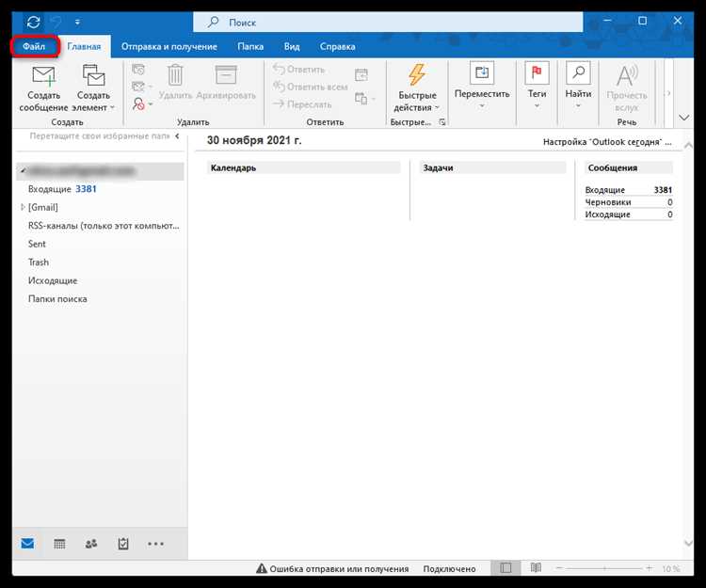Screen dimensions: 706x588
Task: Click the zoom percentage value
Action: click(x=670, y=568)
